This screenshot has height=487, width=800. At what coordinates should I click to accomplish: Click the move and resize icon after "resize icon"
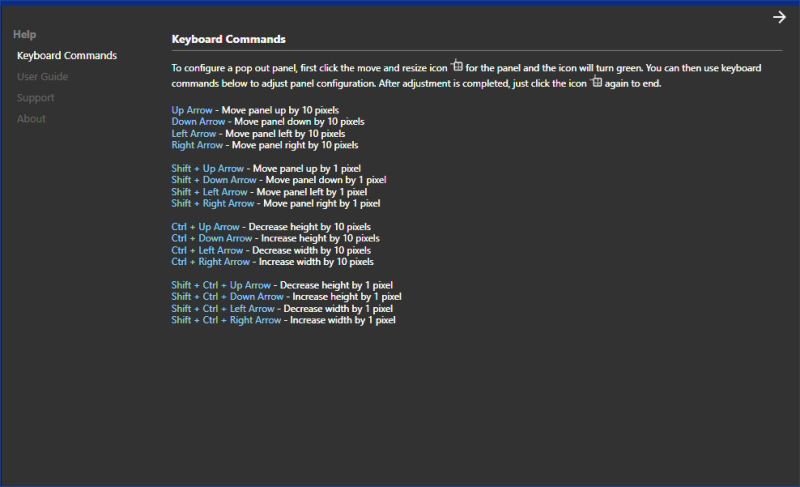pos(457,66)
